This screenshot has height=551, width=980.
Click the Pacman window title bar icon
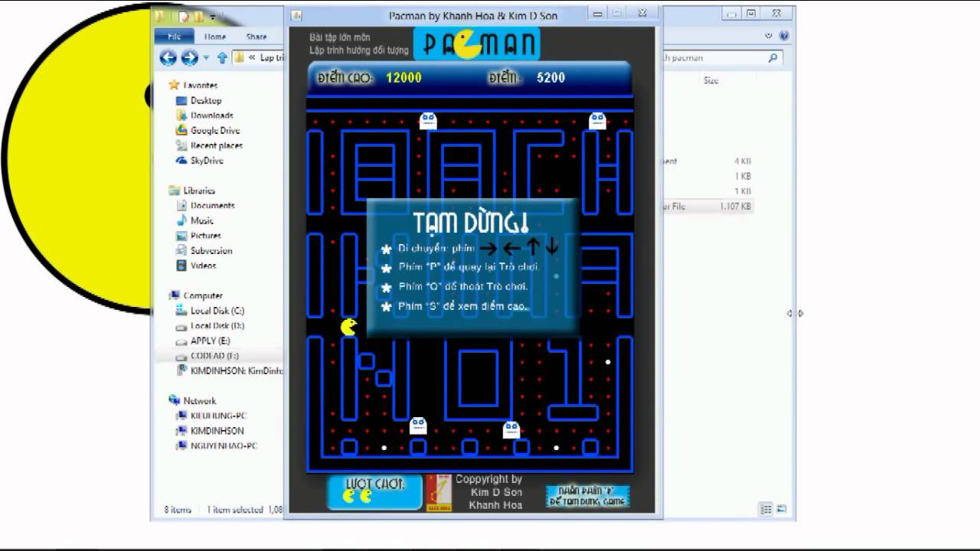pos(297,15)
